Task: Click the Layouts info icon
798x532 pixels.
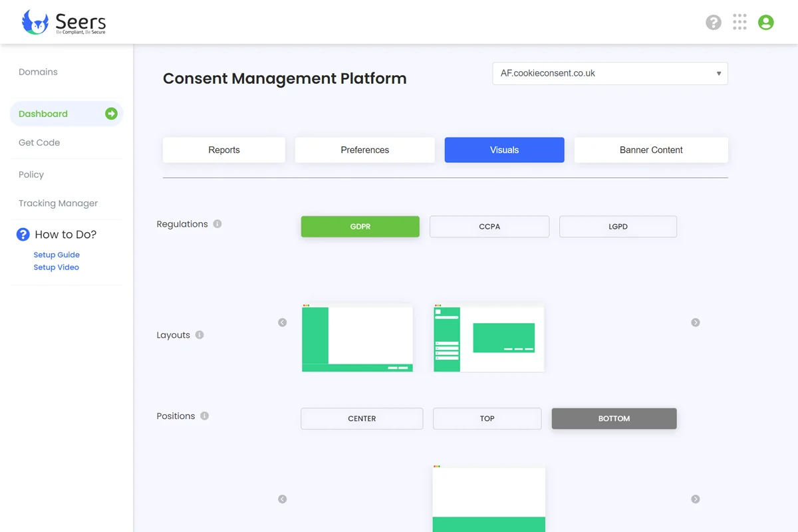Action: pos(199,335)
